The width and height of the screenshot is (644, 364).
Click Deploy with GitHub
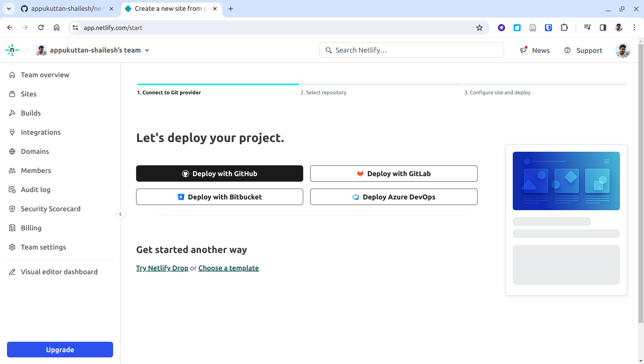click(219, 173)
